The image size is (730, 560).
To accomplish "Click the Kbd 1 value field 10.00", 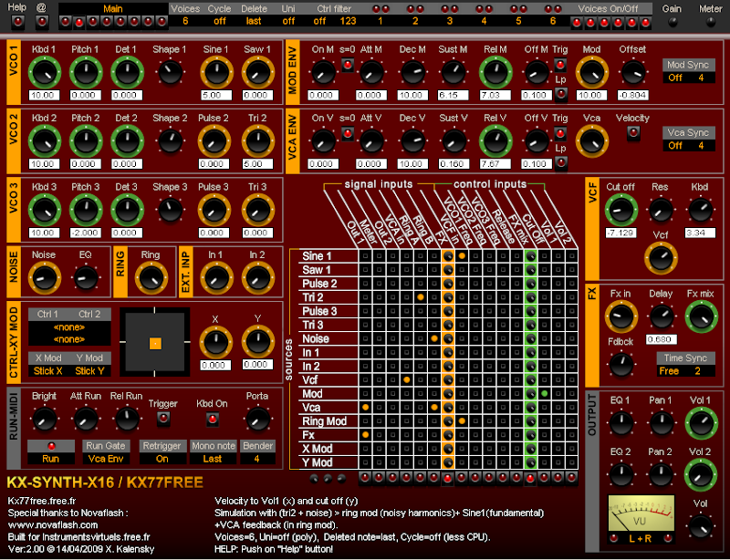I will coord(44,96).
